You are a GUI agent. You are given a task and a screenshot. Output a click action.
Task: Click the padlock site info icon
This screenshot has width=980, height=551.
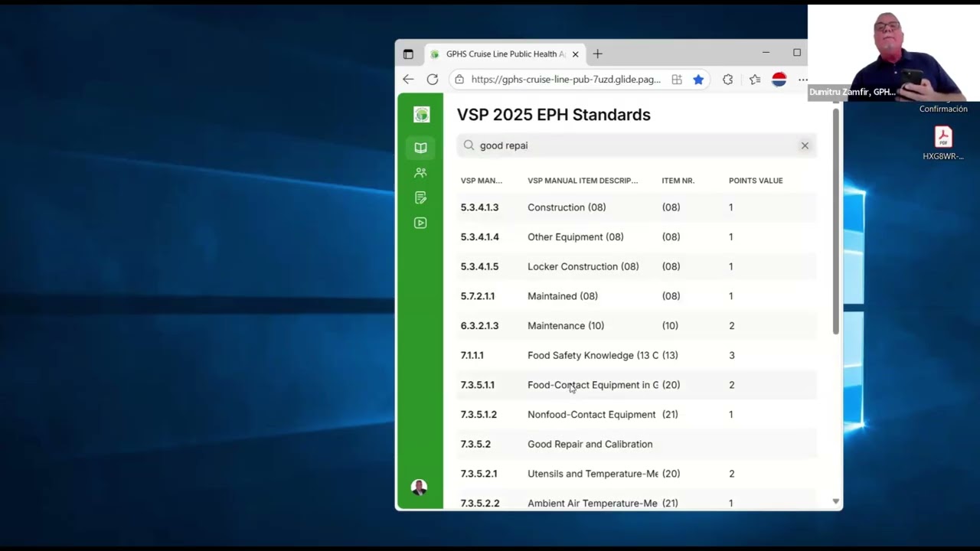coord(459,80)
